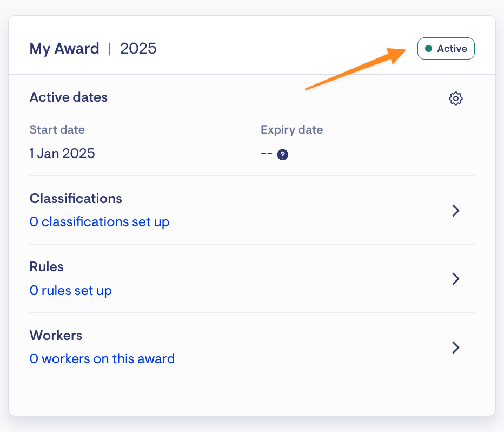Viewport: 504px width, 432px height.
Task: Open the '0 workers on this award' link
Action: point(102,359)
